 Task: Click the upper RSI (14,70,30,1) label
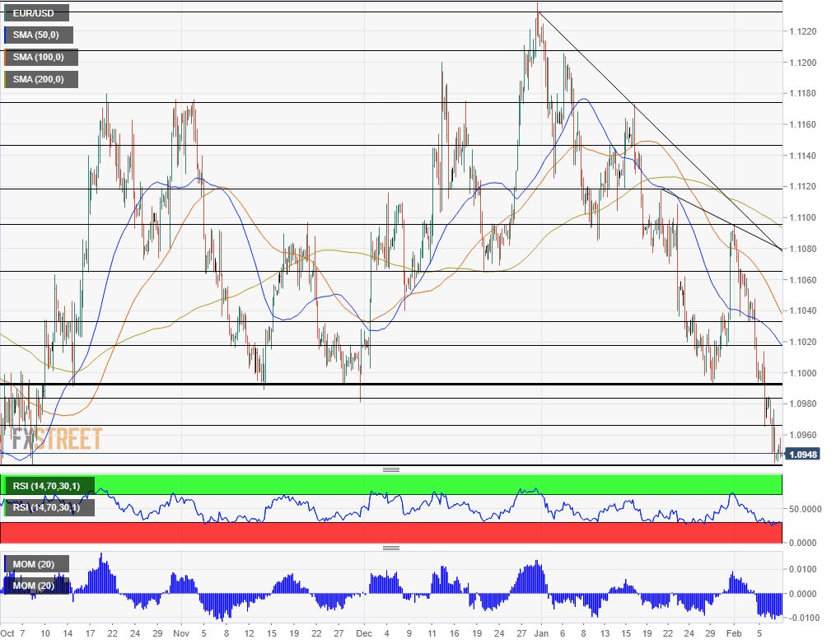click(x=47, y=486)
